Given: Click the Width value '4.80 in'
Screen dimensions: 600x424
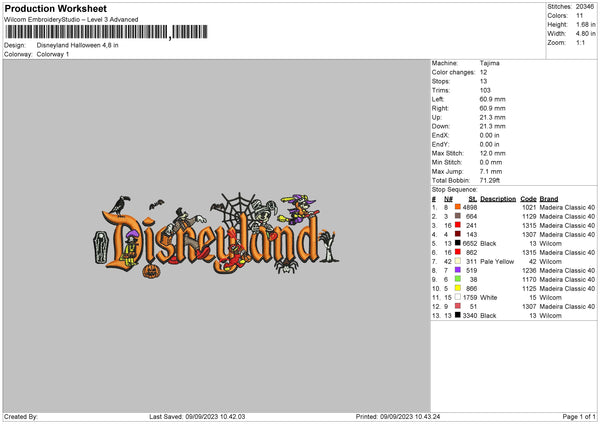Looking at the screenshot, I should coord(585,34).
